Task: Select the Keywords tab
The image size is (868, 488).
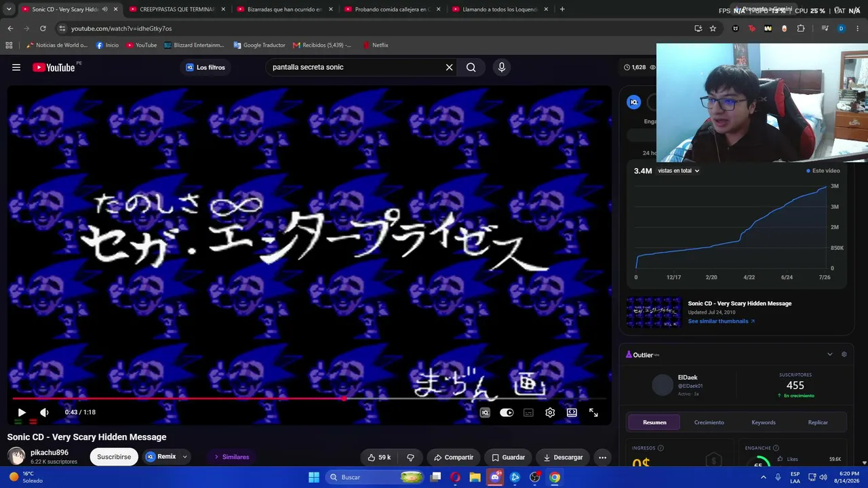Action: point(764,422)
